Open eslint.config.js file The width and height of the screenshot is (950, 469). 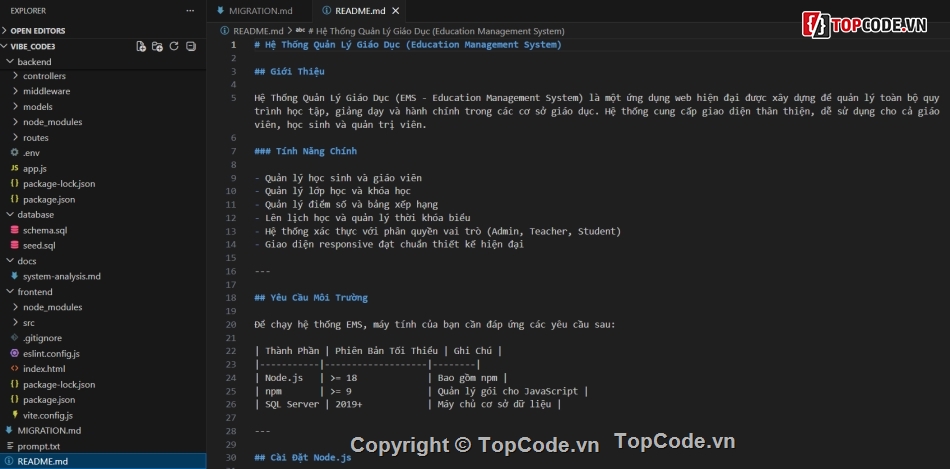pos(51,353)
